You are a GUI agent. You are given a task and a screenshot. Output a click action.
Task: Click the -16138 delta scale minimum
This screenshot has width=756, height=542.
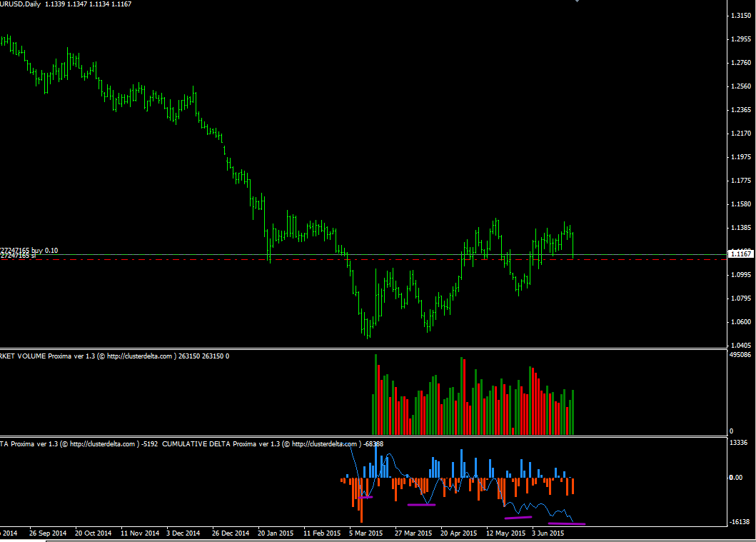pos(740,522)
